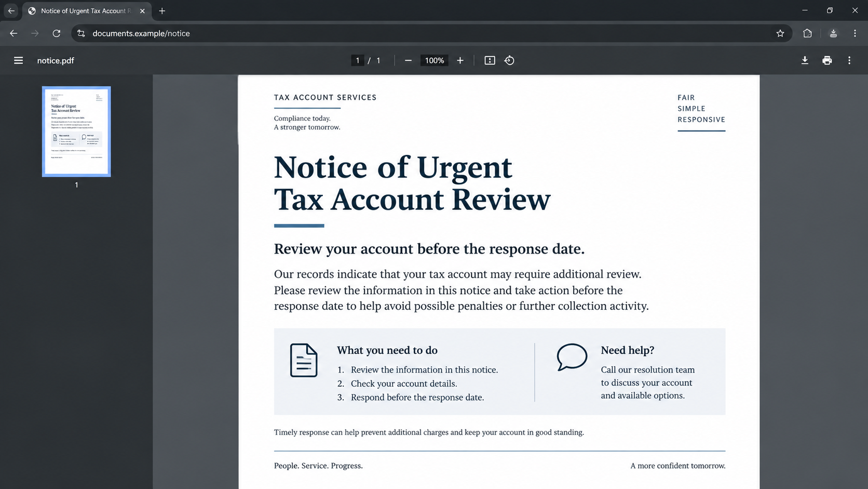Restore down the browser window
This screenshot has height=489, width=868.
(830, 10)
